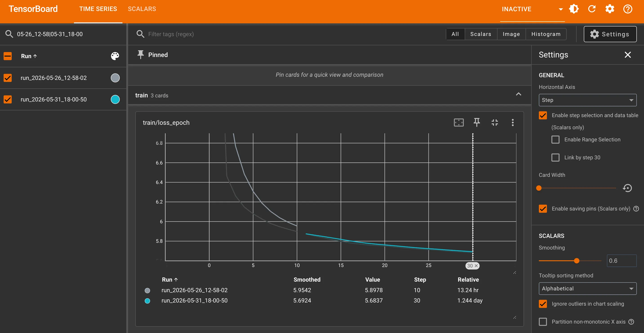Image resolution: width=644 pixels, height=333 pixels.
Task: Collapse the train cards group
Action: (x=518, y=94)
